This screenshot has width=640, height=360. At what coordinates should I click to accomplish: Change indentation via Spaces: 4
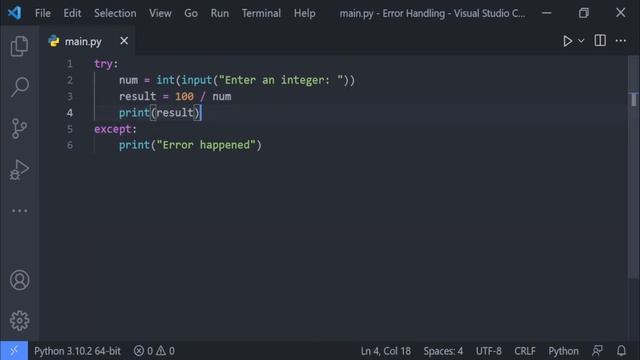(x=443, y=351)
